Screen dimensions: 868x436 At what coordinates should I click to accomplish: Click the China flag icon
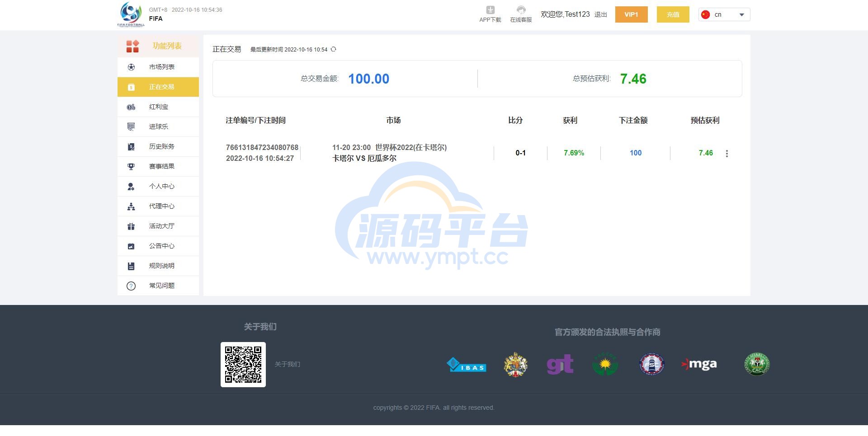click(705, 14)
